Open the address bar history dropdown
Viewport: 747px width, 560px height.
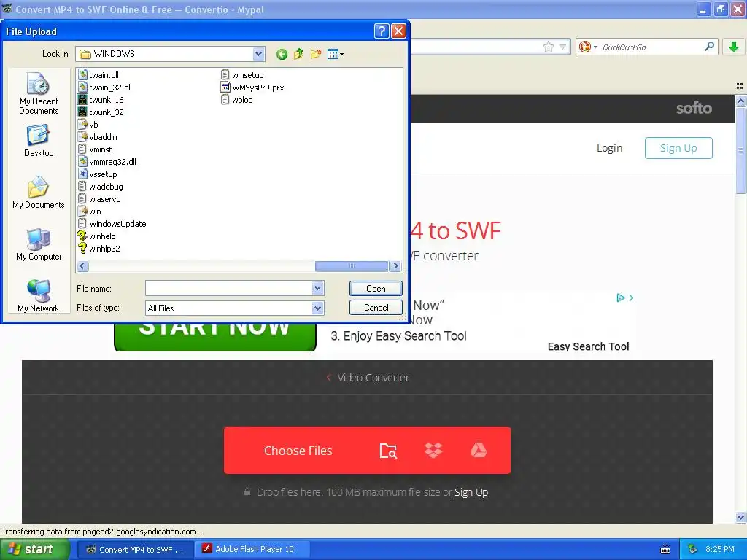pyautogui.click(x=562, y=47)
